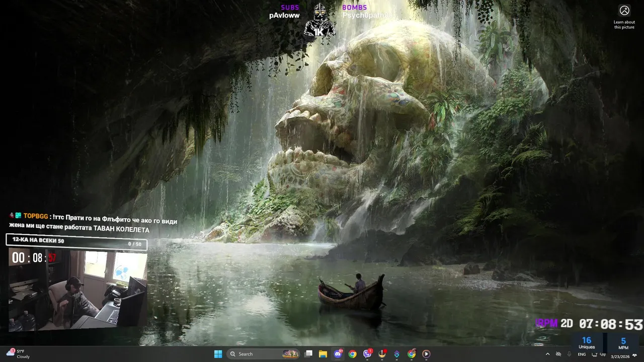Click the 00:08:37 countdown timer overlay
The height and width of the screenshot is (362, 644).
(34, 258)
